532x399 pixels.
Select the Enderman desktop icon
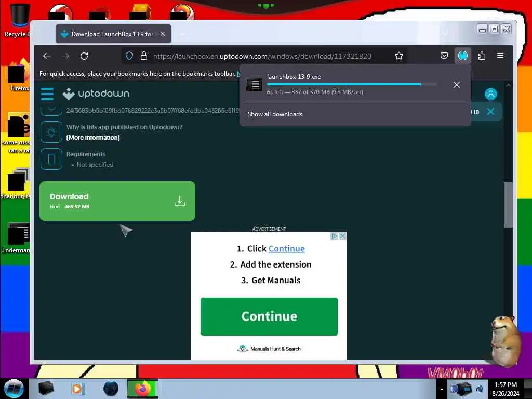(x=16, y=238)
